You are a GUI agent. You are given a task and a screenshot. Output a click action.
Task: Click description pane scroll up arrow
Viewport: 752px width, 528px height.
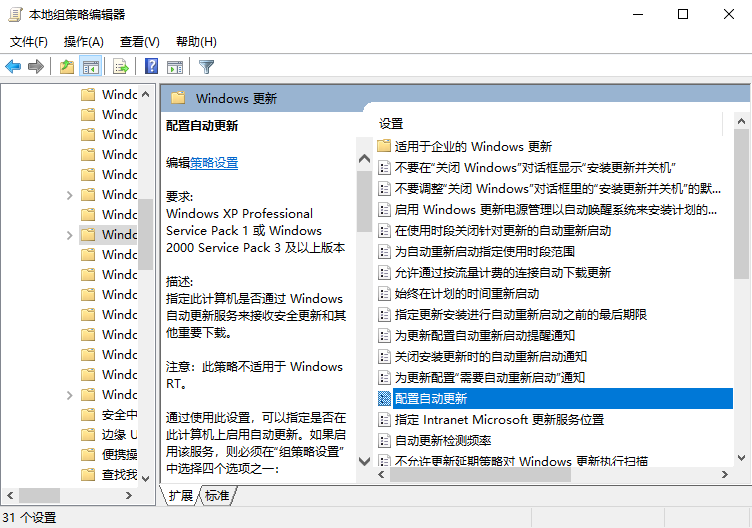[x=364, y=158]
